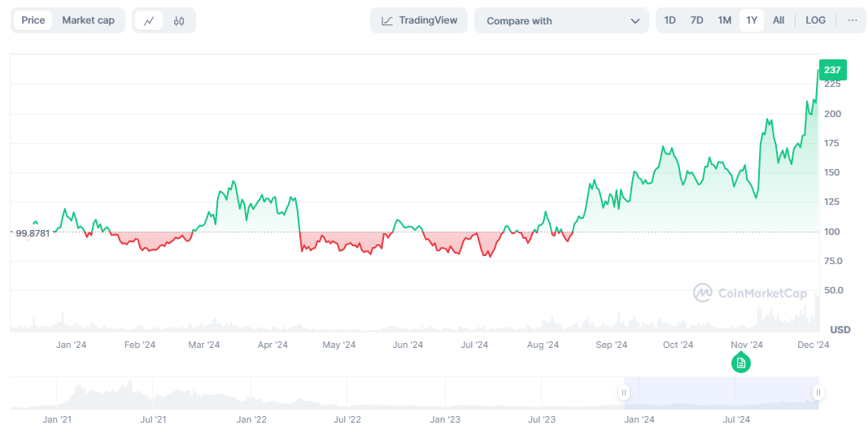868x434 pixels.
Task: Click the CoinMarketCap watermark logo
Action: pos(749,293)
